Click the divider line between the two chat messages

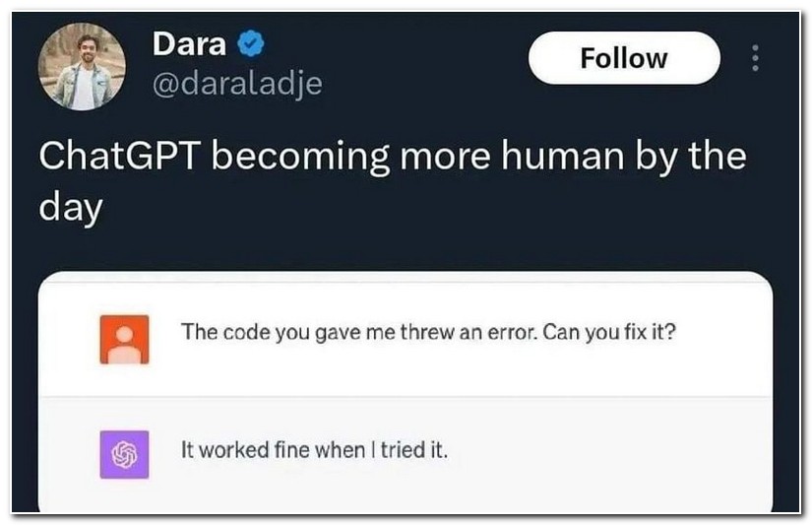[405, 396]
